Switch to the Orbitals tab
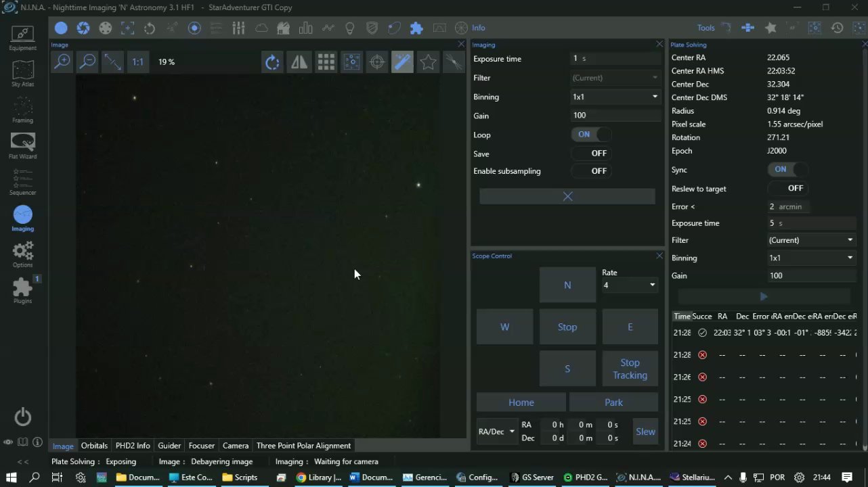The image size is (868, 487). pyautogui.click(x=94, y=446)
